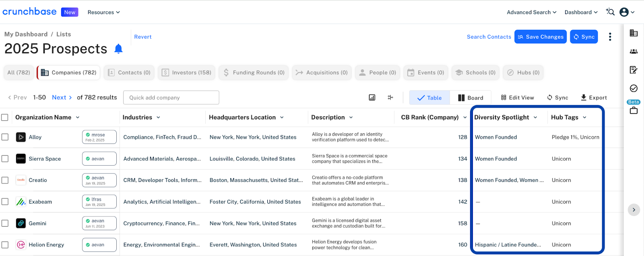Screen dimensions: 644x256
Task: Click the Sierra Space company logo
Action: click(21, 159)
